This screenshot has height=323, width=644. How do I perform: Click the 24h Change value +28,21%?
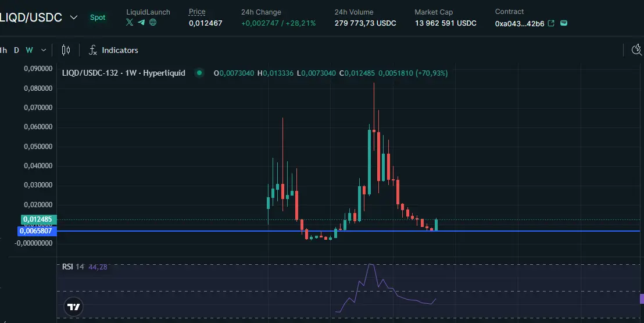(x=300, y=23)
